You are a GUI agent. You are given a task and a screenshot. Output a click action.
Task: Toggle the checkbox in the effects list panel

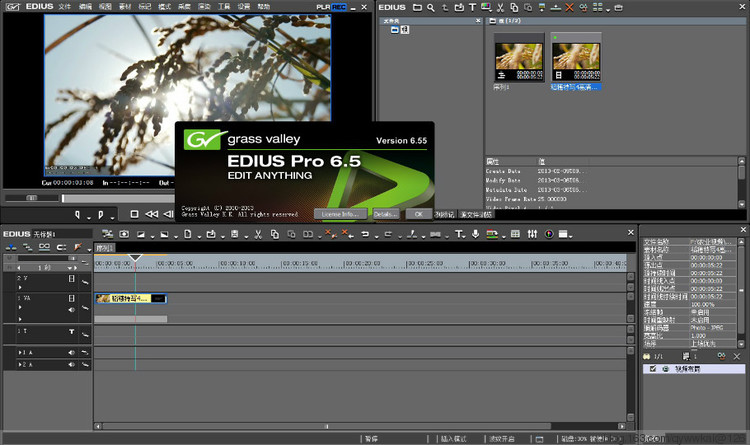[x=653, y=368]
